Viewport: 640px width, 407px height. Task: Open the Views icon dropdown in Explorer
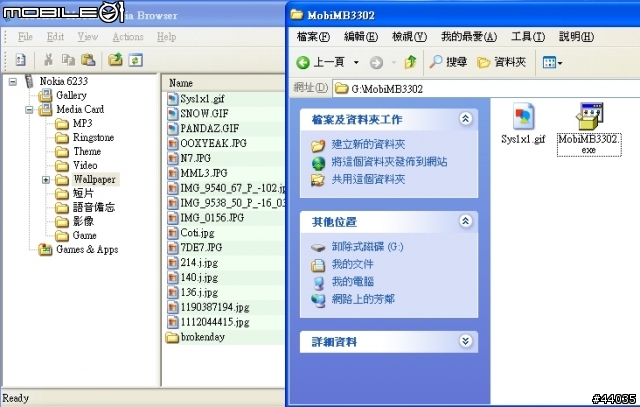pyautogui.click(x=552, y=62)
